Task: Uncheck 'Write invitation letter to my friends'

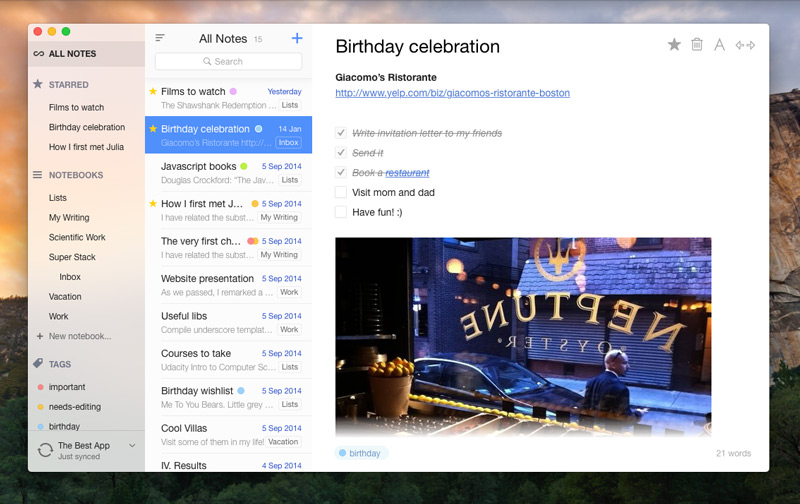Action: (341, 133)
